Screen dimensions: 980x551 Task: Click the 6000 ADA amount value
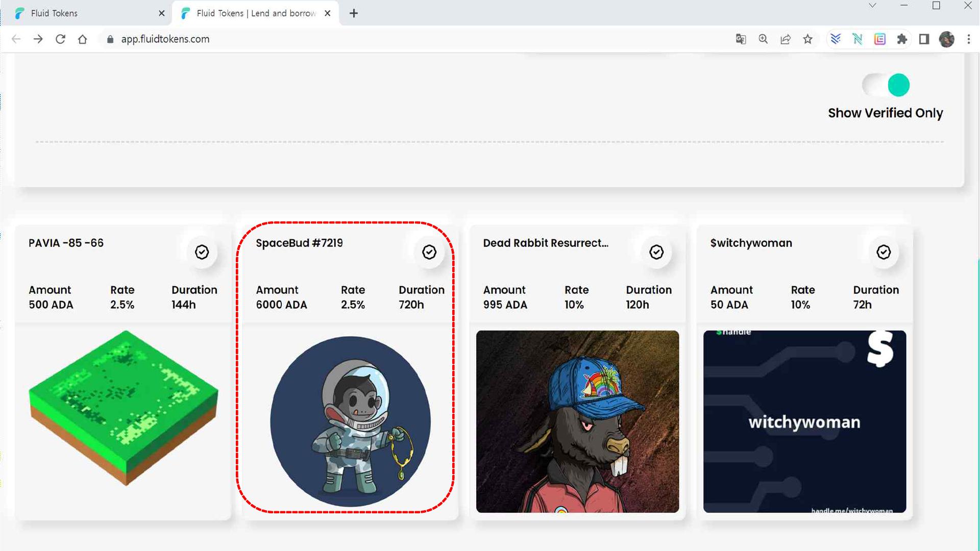[x=281, y=305]
